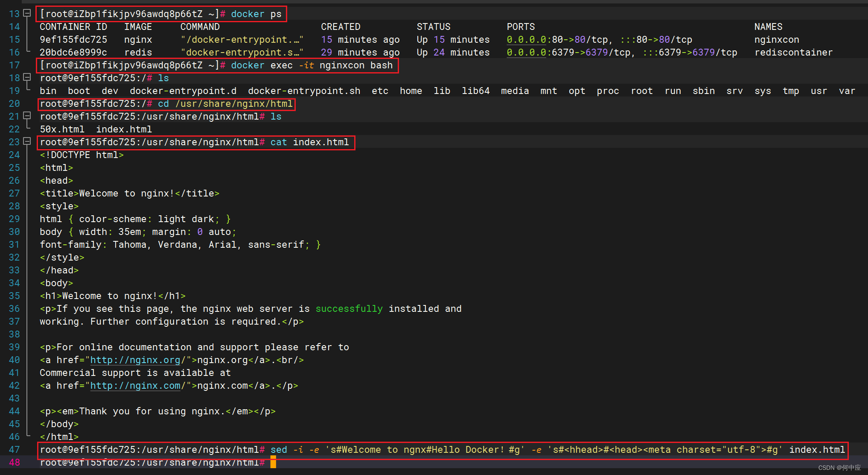Click the '<title>Welcome to nginx!</title>' line
This screenshot has height=475, width=868.
(x=130, y=194)
